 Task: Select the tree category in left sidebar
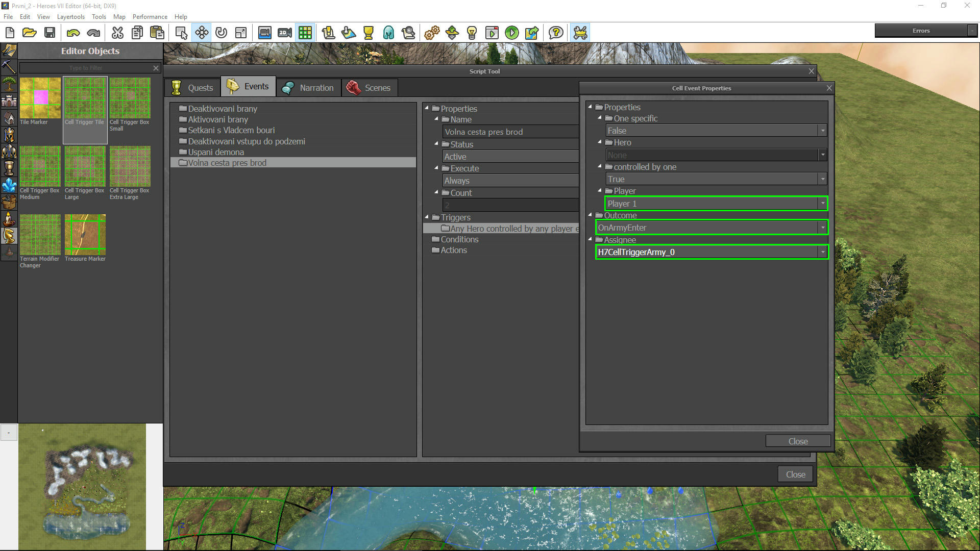tap(9, 84)
